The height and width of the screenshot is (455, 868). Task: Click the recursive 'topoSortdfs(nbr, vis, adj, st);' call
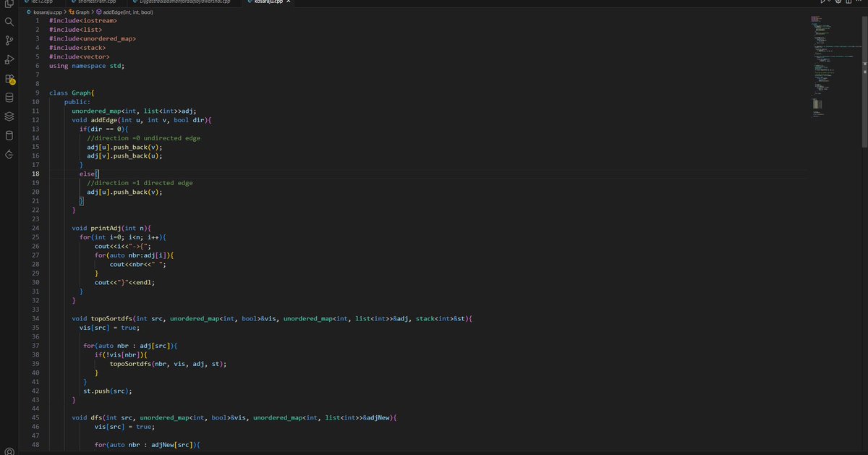tap(168, 364)
